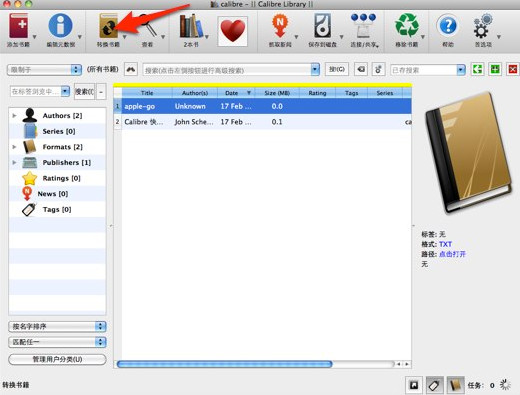Click the Connect/share toolbar icon
Screen dimensions: 520x395
click(x=363, y=26)
